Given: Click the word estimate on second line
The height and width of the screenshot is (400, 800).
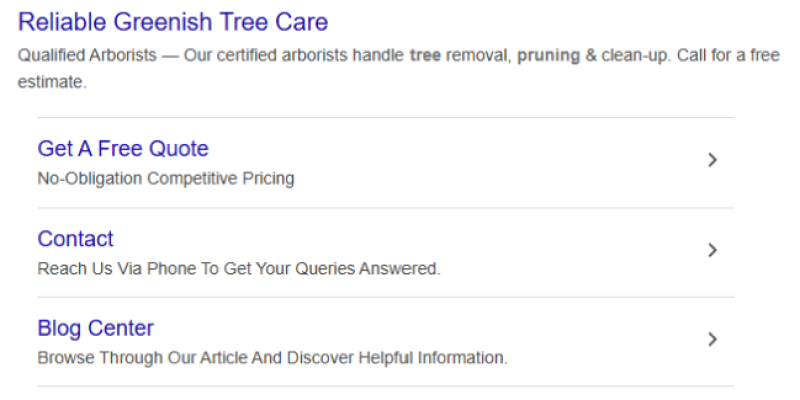Looking at the screenshot, I should pos(50,83).
